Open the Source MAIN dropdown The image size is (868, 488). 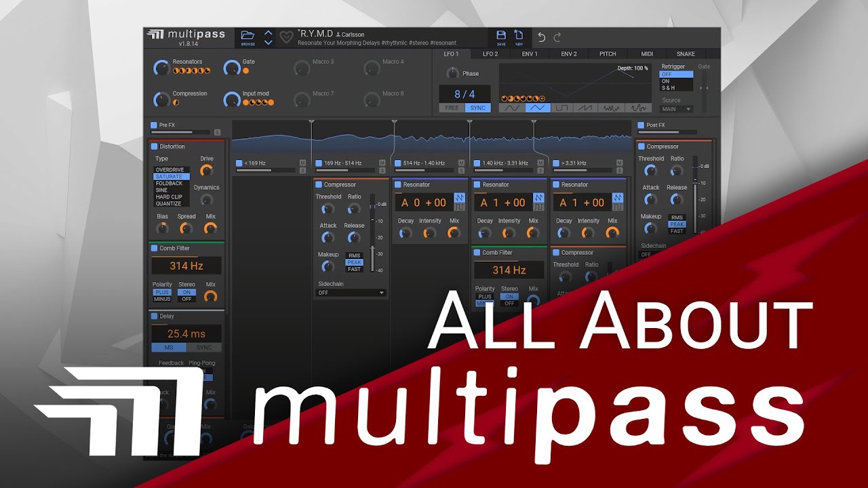(x=677, y=108)
